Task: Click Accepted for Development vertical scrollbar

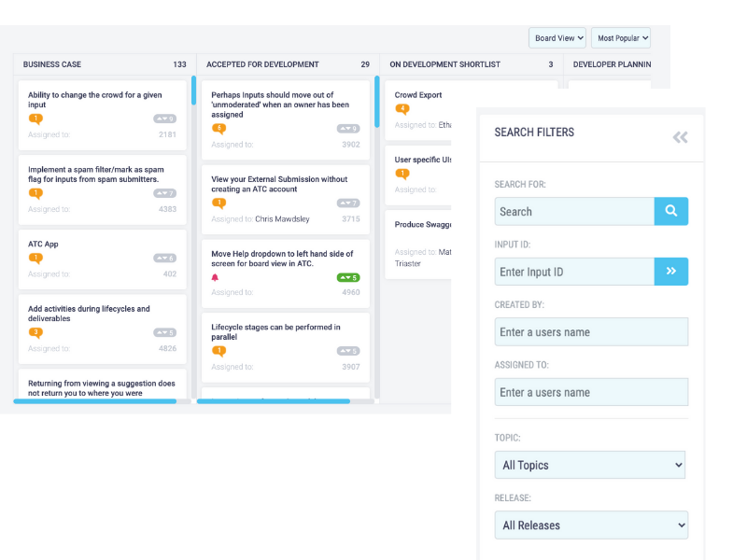Action: tap(377, 102)
